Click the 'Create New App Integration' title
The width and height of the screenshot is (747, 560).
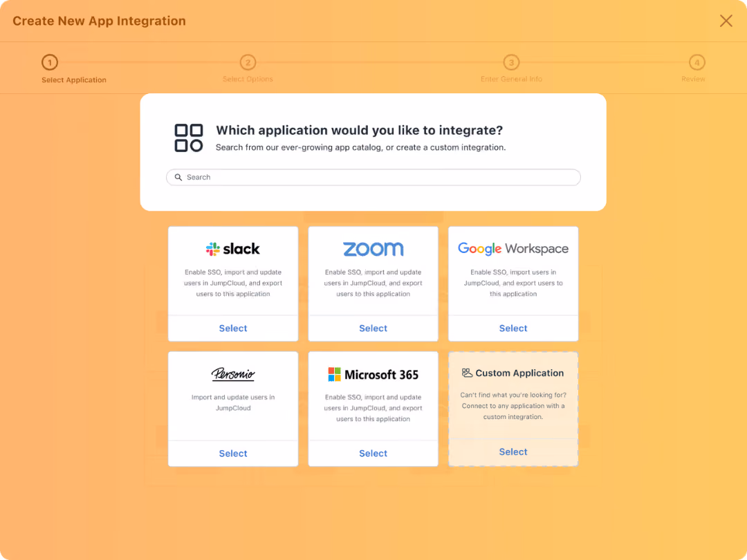coord(99,21)
